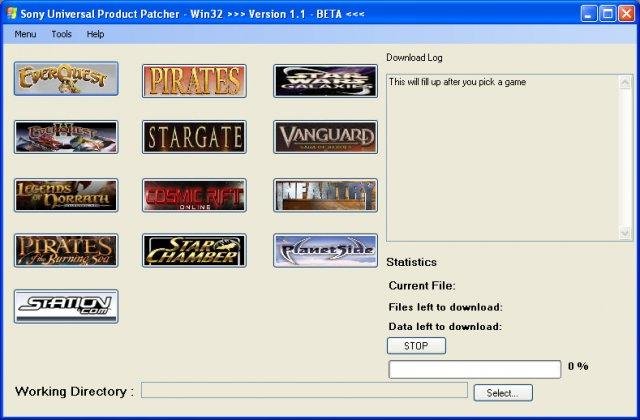Click the Download Log scroll up arrow
Viewport: 640px width, 420px height.
tap(625, 83)
